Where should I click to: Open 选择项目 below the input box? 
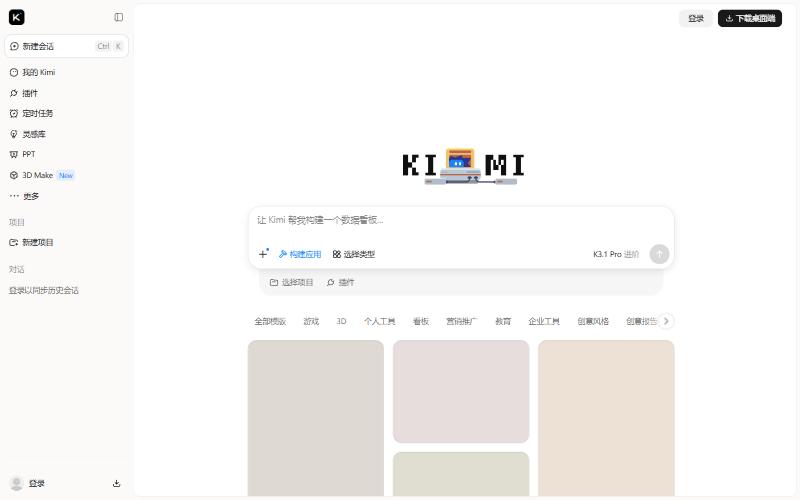click(291, 282)
